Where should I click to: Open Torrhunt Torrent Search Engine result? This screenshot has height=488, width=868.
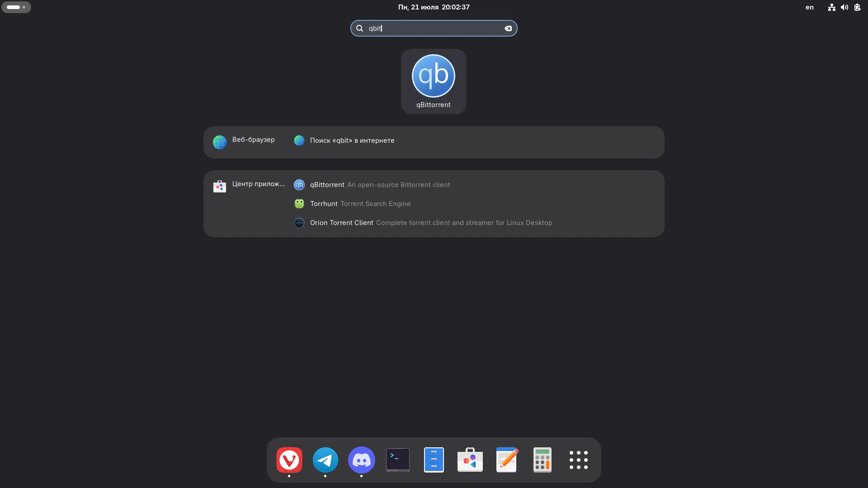click(x=476, y=204)
